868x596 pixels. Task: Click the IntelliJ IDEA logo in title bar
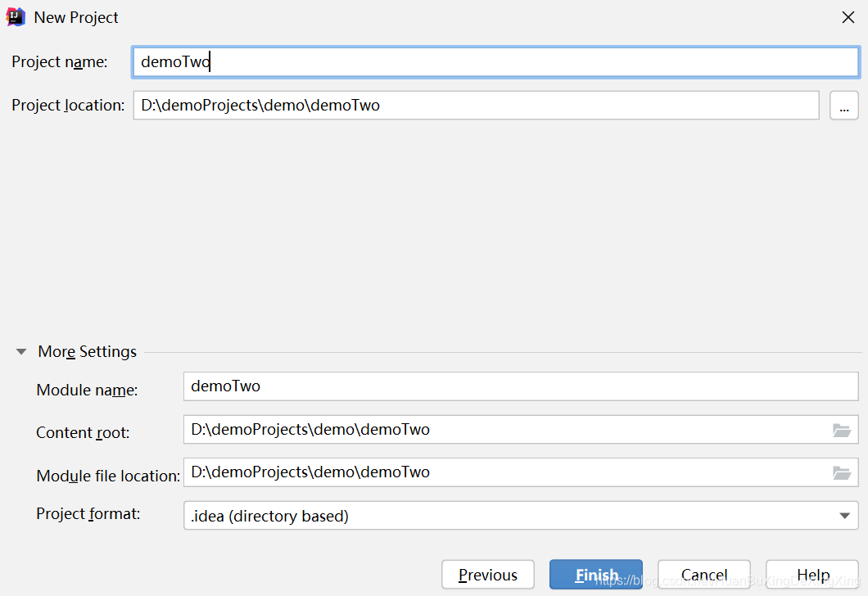pyautogui.click(x=16, y=17)
